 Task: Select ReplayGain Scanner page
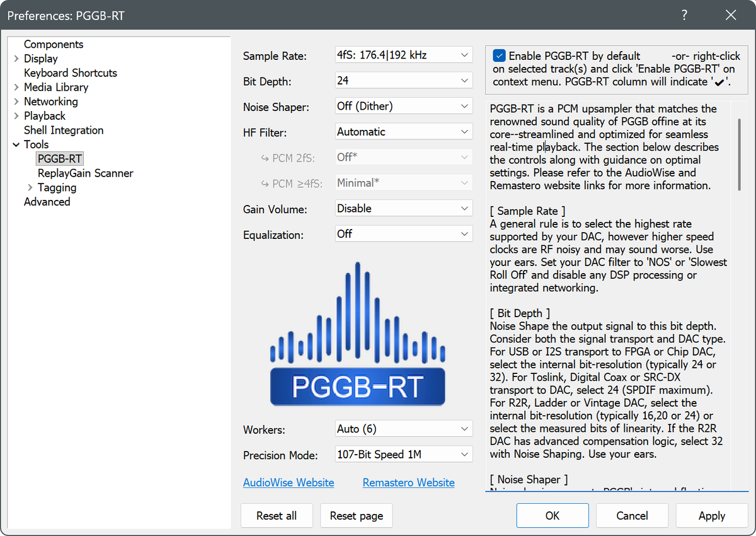[86, 173]
